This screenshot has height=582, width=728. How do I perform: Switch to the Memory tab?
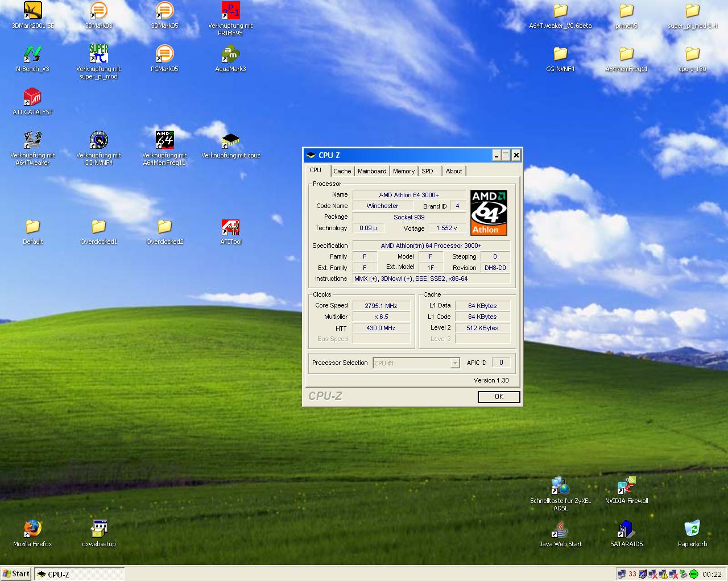[x=404, y=171]
